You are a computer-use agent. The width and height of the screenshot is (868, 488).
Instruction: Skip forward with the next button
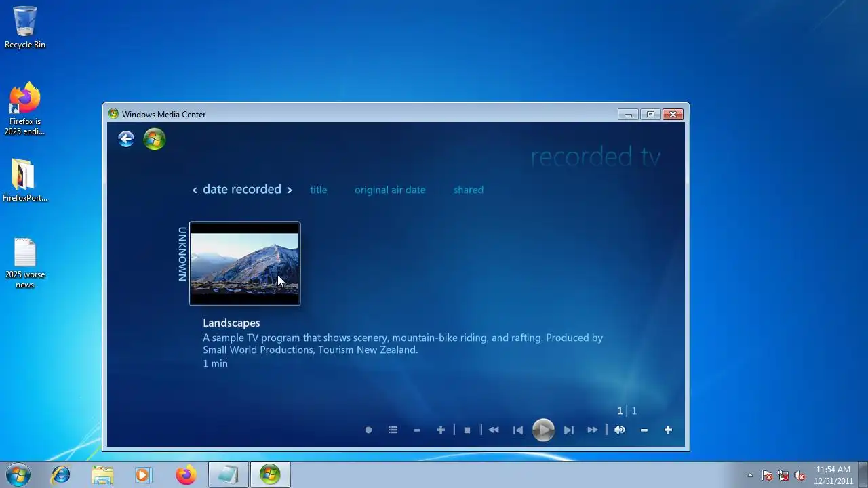[569, 430]
